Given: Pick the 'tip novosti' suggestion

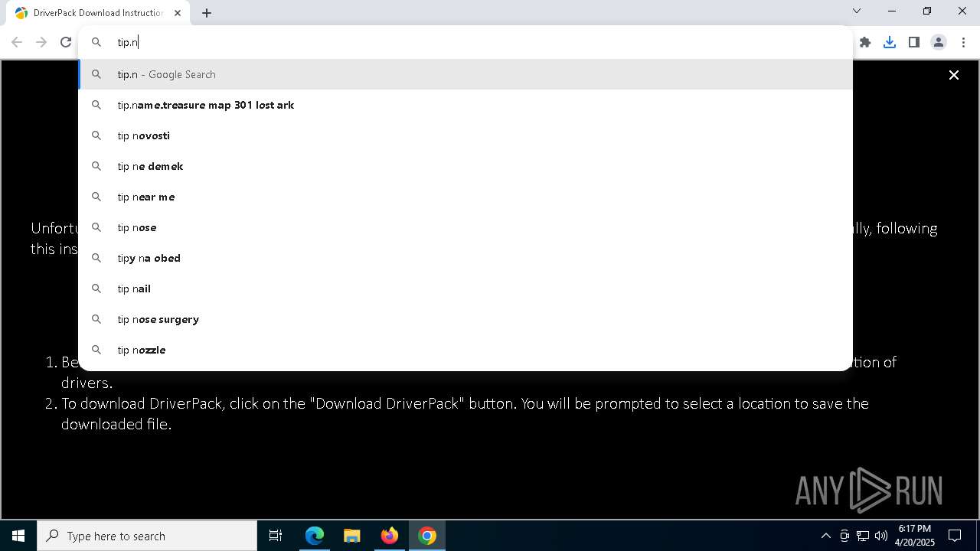Looking at the screenshot, I should tap(465, 135).
